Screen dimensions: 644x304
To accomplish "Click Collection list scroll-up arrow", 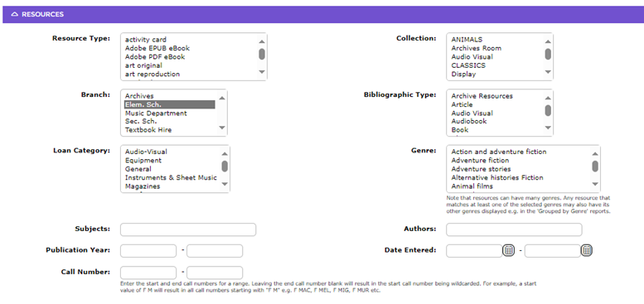I will pos(548,41).
